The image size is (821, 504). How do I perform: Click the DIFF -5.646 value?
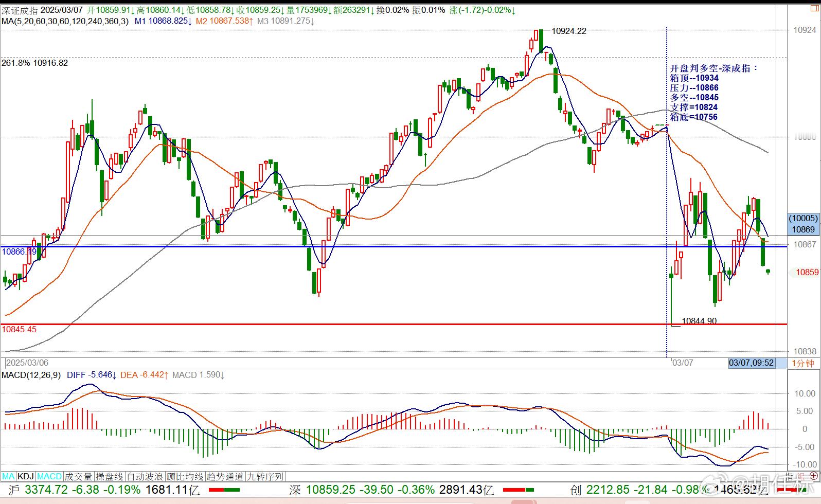(92, 375)
